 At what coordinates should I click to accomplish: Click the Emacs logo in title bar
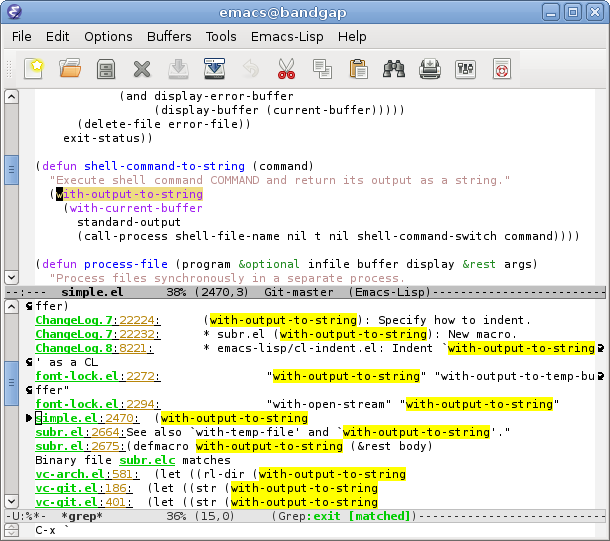(x=14, y=12)
